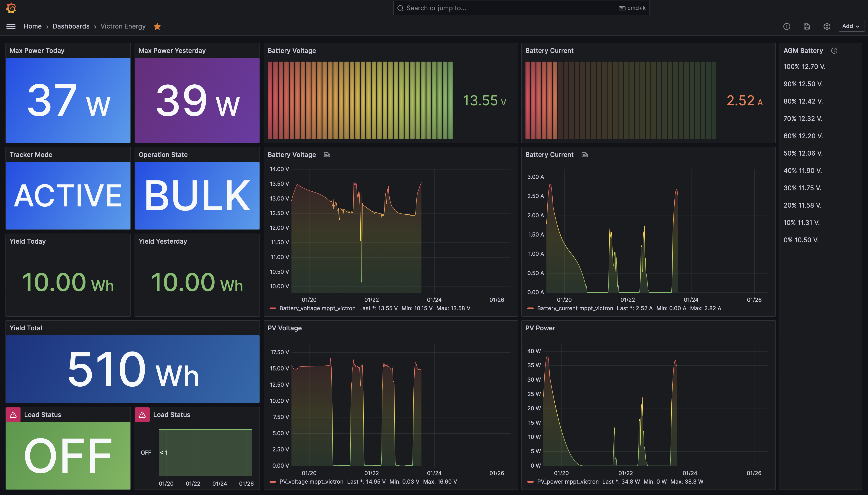Click the 0% 10.50 V. battery row
868x495 pixels.
(x=801, y=240)
